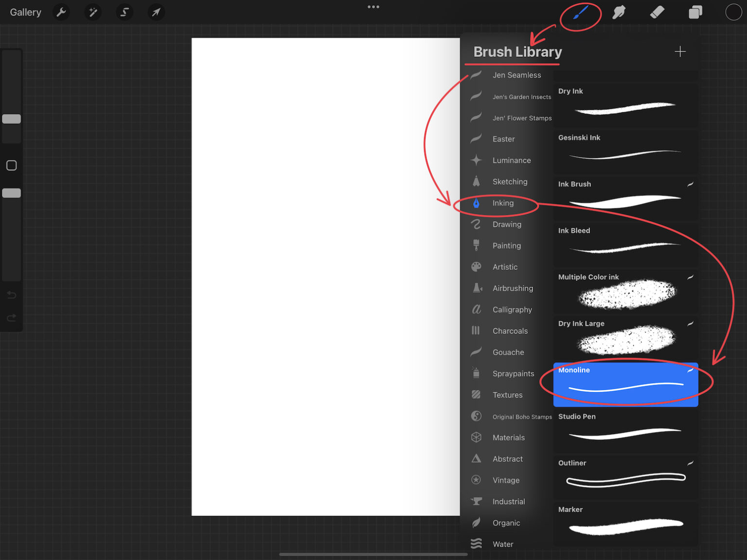Open the Layers panel

(x=695, y=12)
